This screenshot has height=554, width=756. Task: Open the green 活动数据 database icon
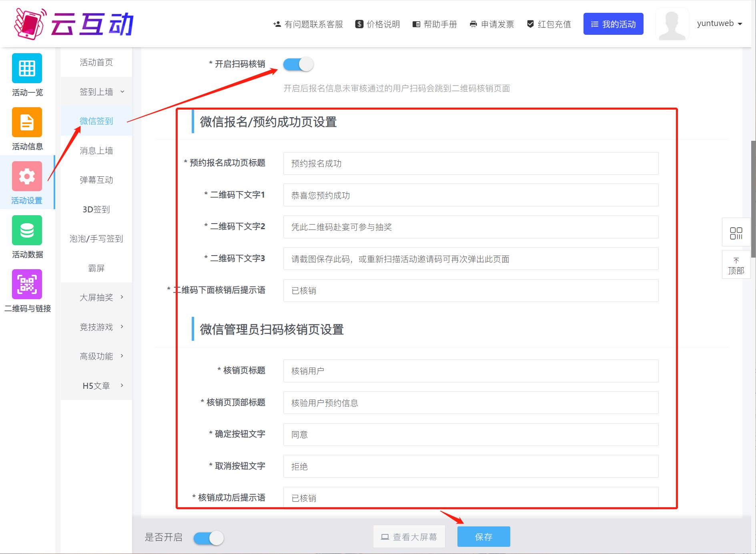click(x=27, y=230)
